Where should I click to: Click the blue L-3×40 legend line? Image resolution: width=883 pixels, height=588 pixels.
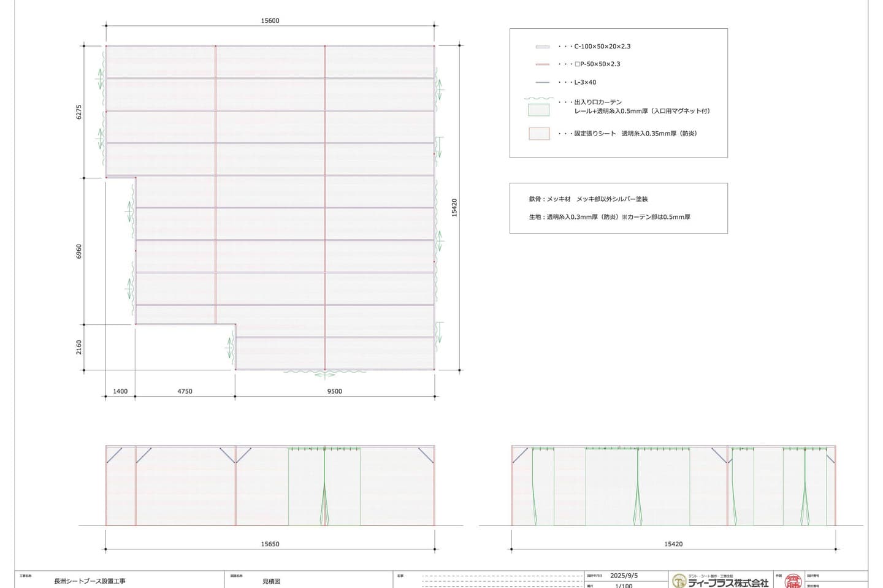[542, 82]
